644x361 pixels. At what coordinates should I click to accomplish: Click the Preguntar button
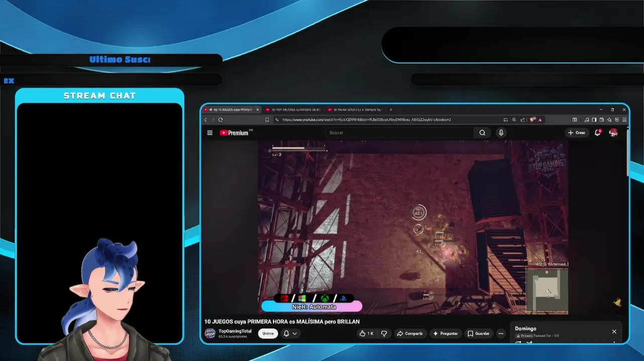point(445,333)
